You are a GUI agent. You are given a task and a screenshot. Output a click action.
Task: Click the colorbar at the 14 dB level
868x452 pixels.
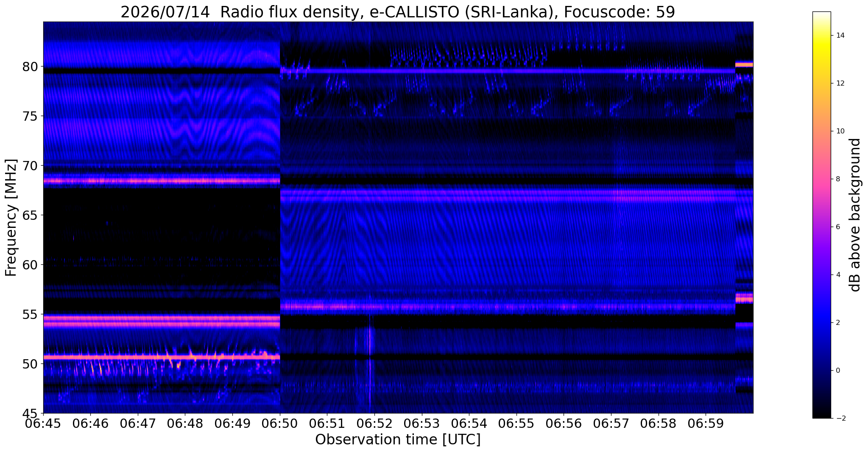pyautogui.click(x=821, y=35)
